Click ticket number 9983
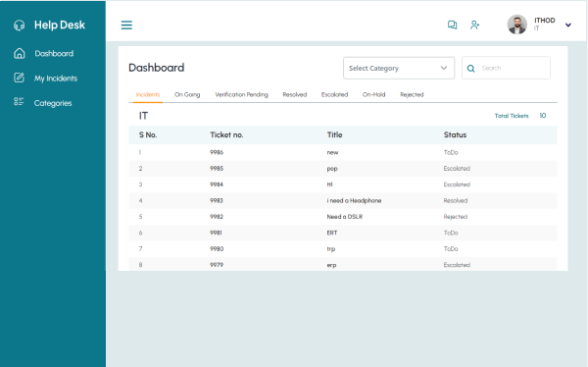 [217, 200]
